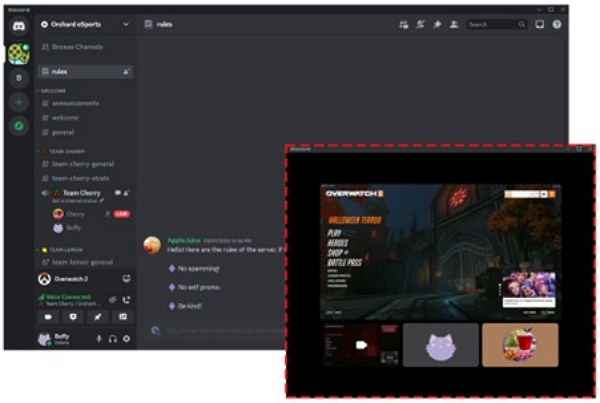Image resolution: width=600 pixels, height=403 pixels.
Task: Open the Soundboard button
Action: 123,317
